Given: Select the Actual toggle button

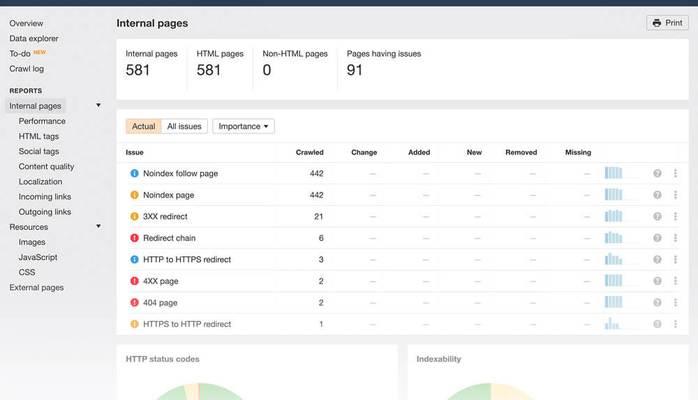Looking at the screenshot, I should click(143, 126).
